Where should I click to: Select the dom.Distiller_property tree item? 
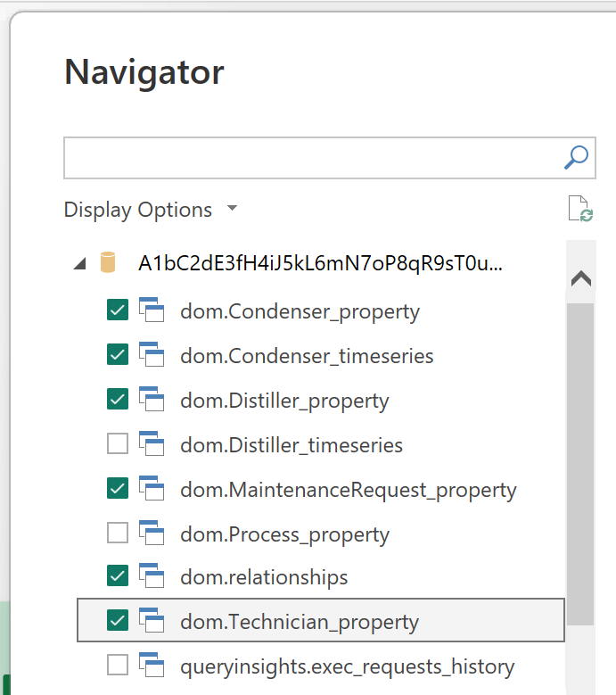click(321, 401)
